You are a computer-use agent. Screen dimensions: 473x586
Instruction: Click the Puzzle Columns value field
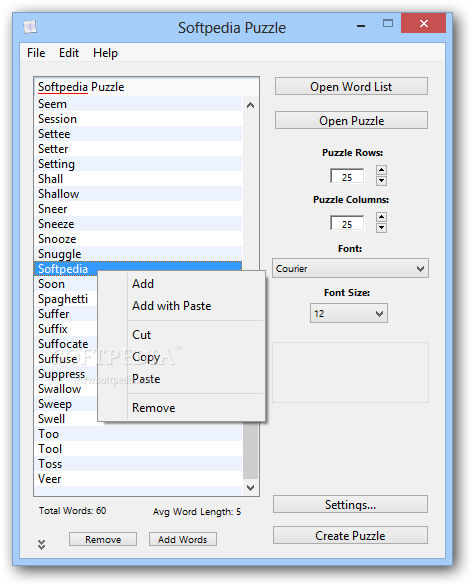[x=347, y=223]
